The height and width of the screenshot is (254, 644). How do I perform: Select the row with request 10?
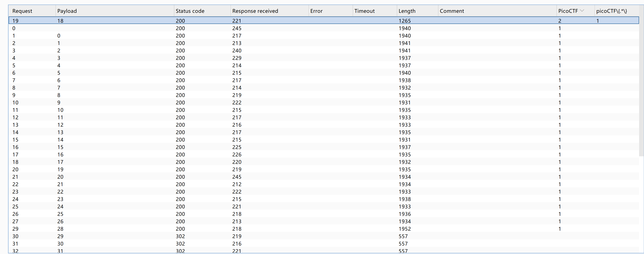point(324,103)
